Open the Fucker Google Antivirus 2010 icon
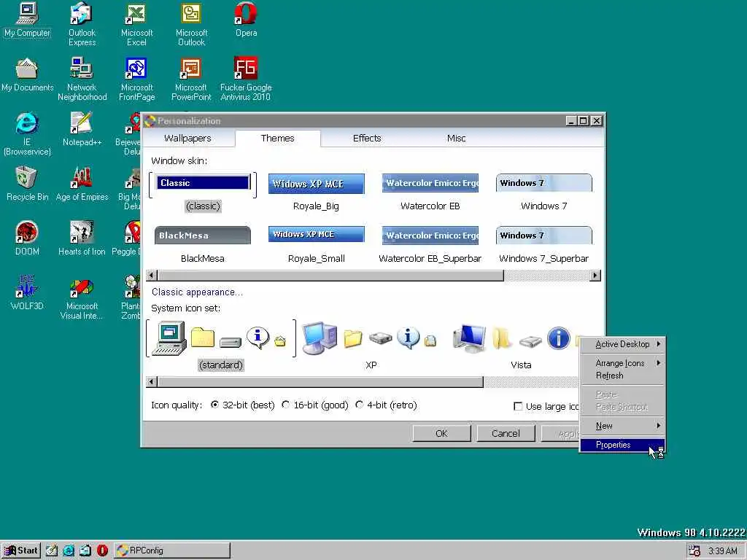This screenshot has width=747, height=560. (x=246, y=79)
